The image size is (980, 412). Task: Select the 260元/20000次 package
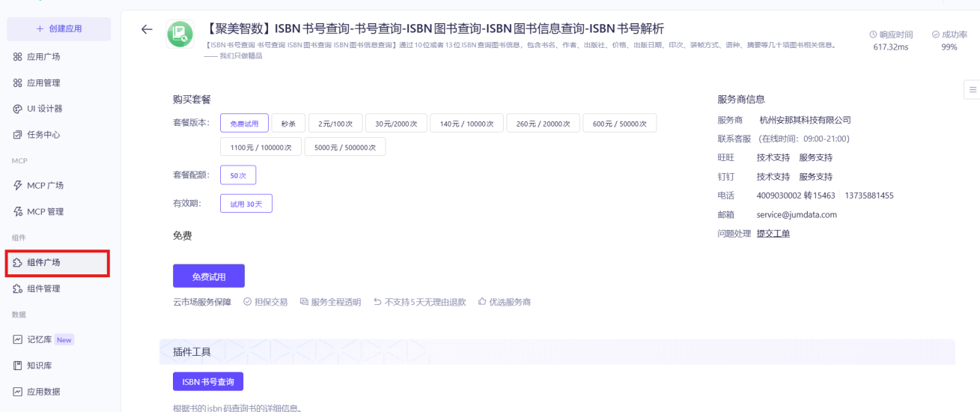[544, 124]
